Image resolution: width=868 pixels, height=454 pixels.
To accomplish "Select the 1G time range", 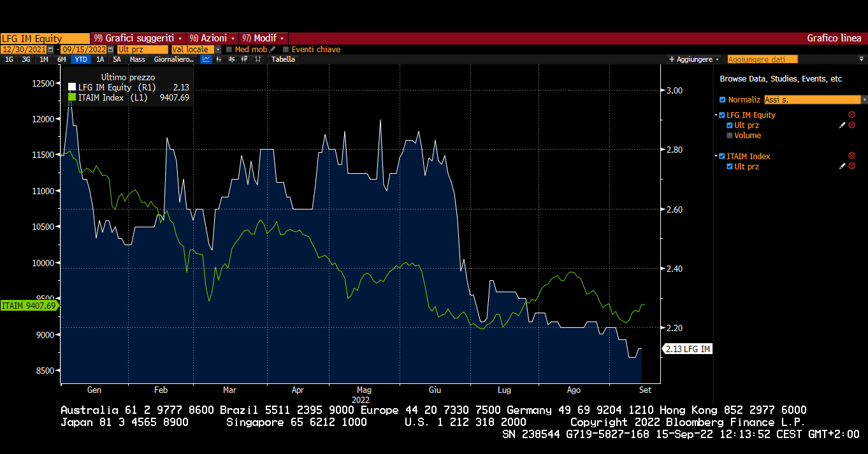I will 9,59.
